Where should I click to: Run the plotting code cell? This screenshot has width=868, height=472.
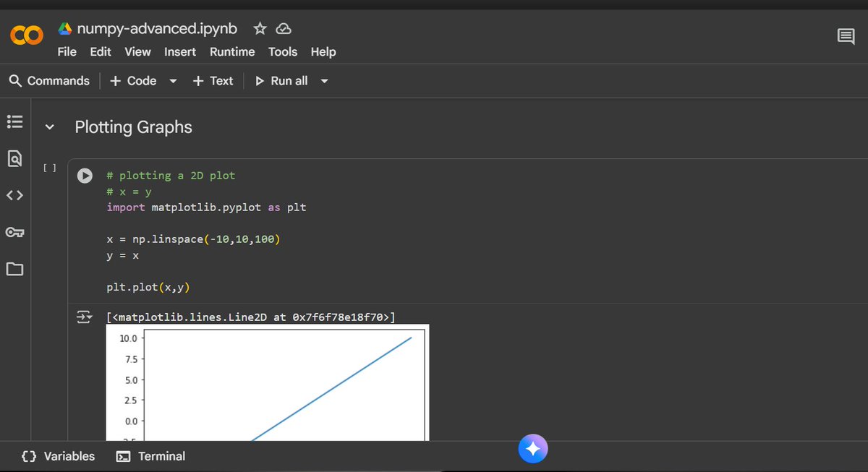(85, 176)
